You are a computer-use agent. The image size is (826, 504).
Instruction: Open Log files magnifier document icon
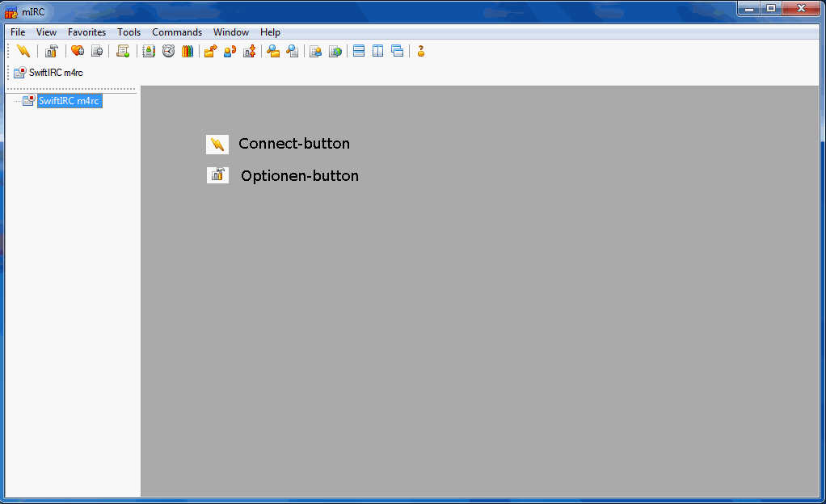pyautogui.click(x=293, y=51)
